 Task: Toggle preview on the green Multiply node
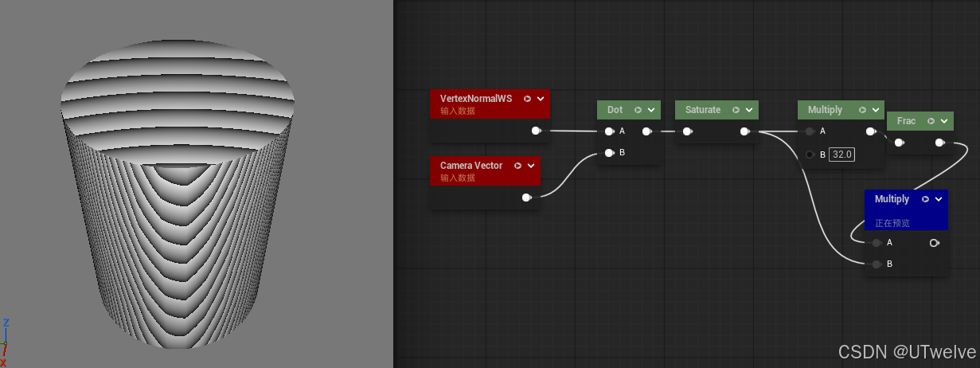click(x=861, y=110)
